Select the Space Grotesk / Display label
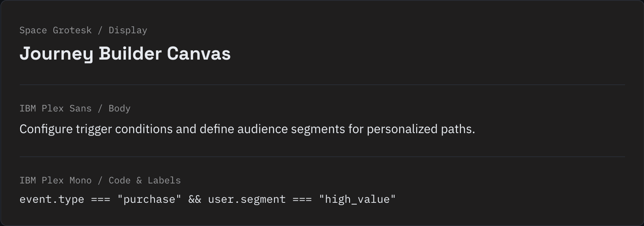The image size is (644, 226). [83, 30]
